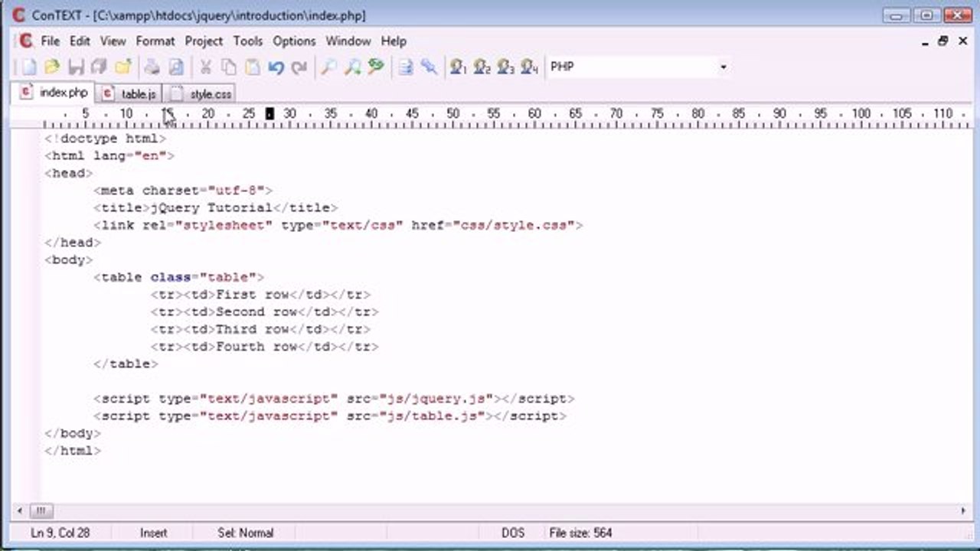Create a new file with toolbar icon

click(x=28, y=67)
